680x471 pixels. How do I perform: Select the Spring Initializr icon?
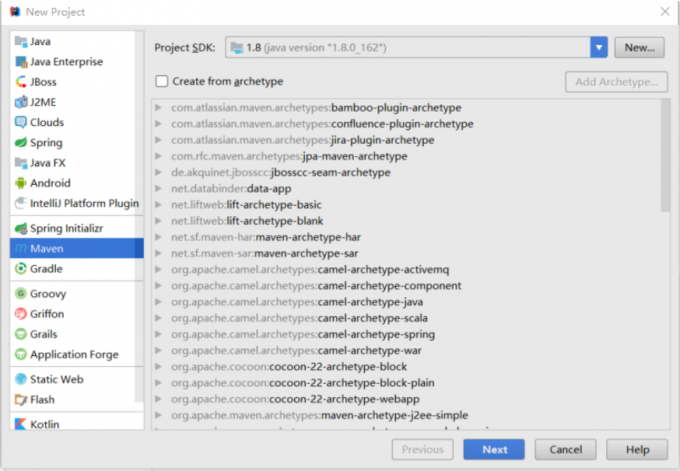21,228
